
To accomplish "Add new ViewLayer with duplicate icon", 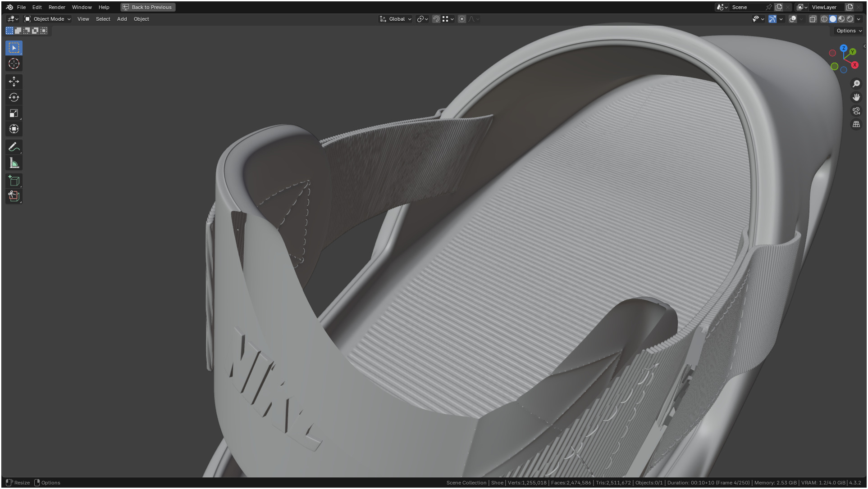I will coord(850,7).
